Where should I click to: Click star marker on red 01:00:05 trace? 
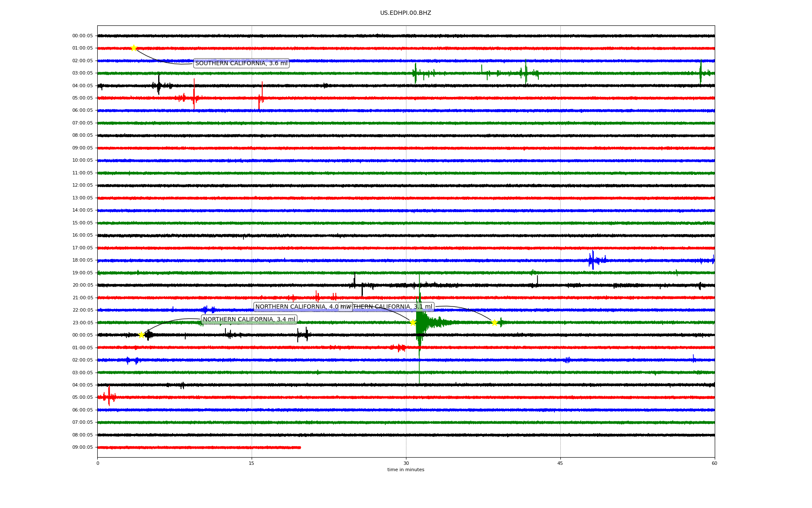[x=134, y=48]
